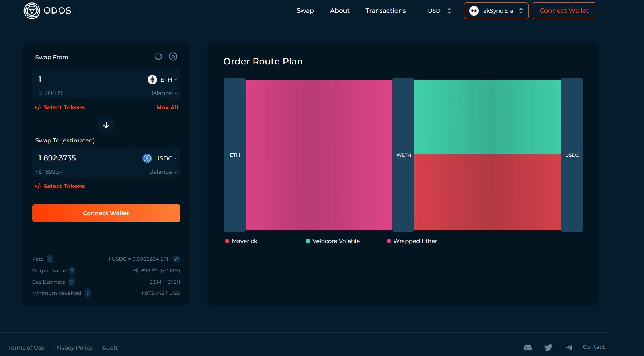Open Terms of Use link
Image resolution: width=644 pixels, height=356 pixels.
pyautogui.click(x=26, y=348)
